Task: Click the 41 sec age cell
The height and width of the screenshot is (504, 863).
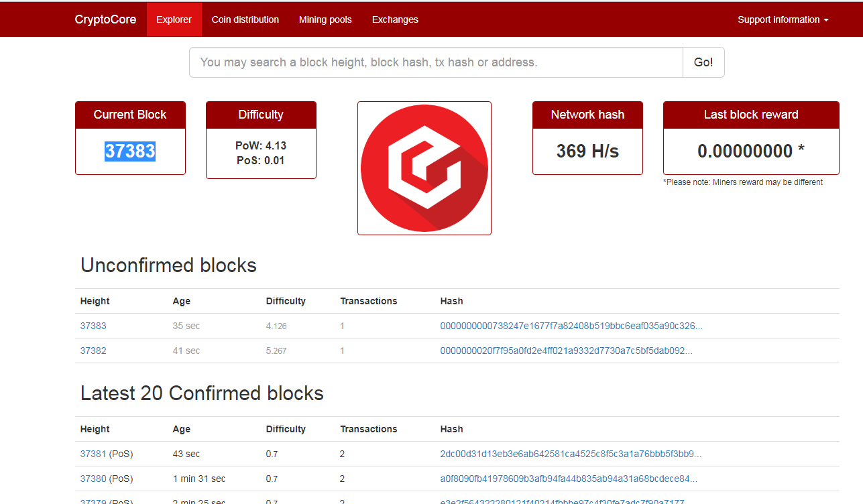Action: pos(186,351)
